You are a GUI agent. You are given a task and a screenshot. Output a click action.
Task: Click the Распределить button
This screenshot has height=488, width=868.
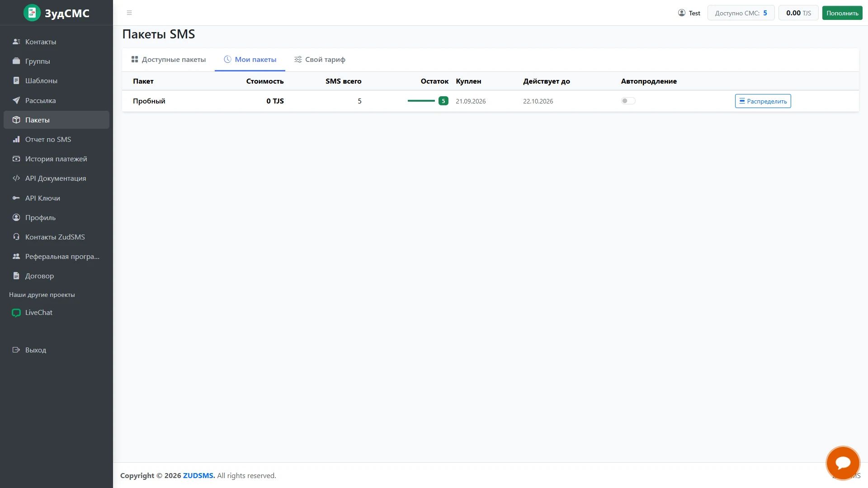(763, 101)
